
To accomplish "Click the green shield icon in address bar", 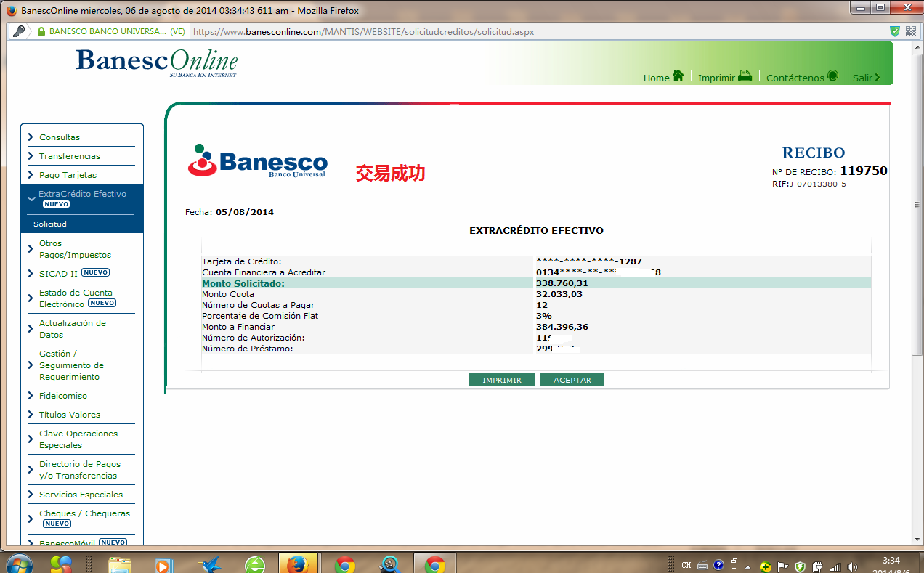I will (x=895, y=31).
